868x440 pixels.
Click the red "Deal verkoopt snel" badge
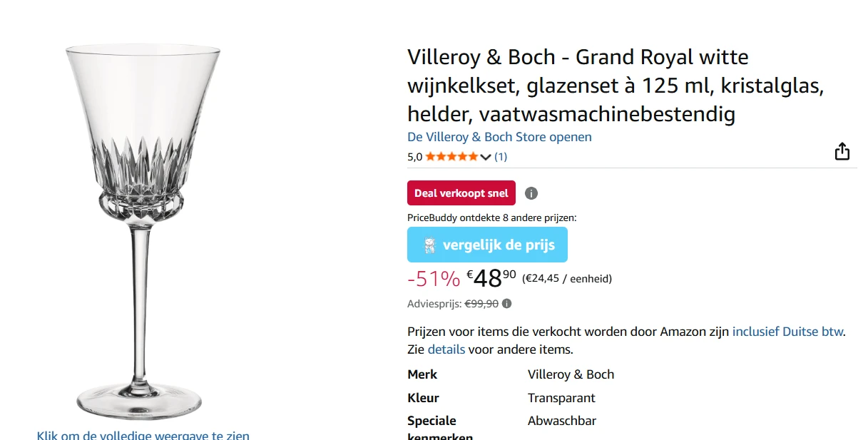coord(461,193)
